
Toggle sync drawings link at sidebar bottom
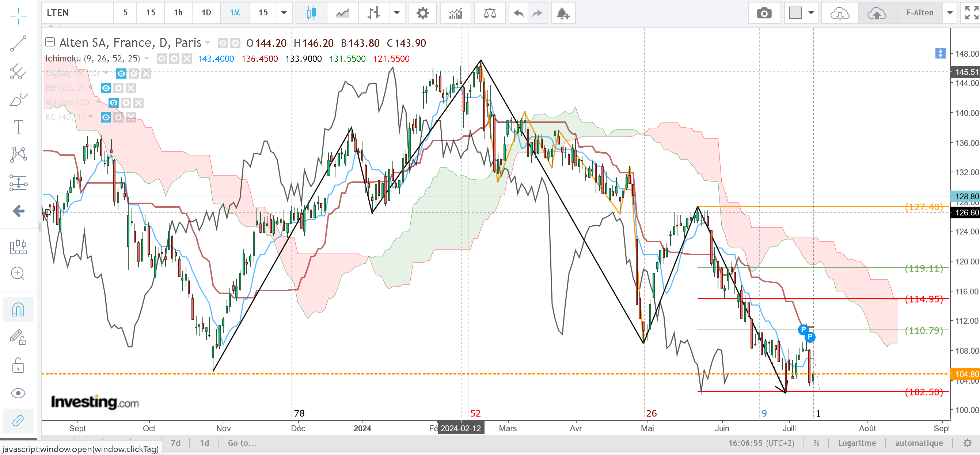[x=18, y=421]
